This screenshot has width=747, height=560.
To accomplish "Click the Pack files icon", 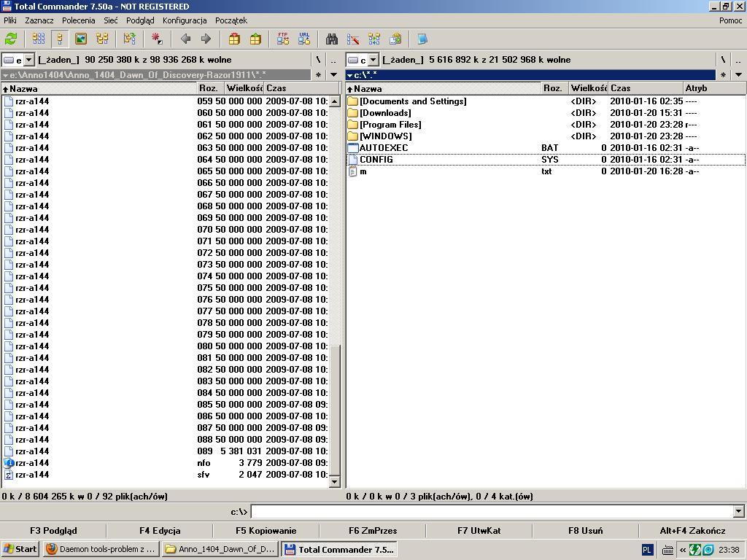I will pyautogui.click(x=234, y=39).
